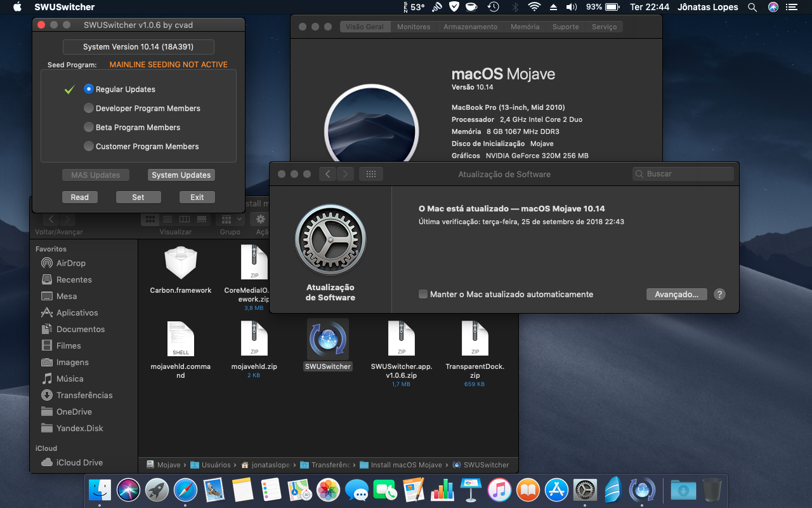Image resolution: width=812 pixels, height=508 pixels.
Task: Select mojavehld.zip archive in Finder
Action: tap(254, 339)
